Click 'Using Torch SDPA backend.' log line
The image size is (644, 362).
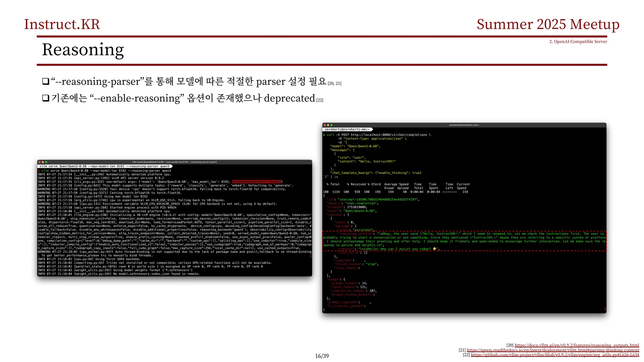click(x=89, y=259)
